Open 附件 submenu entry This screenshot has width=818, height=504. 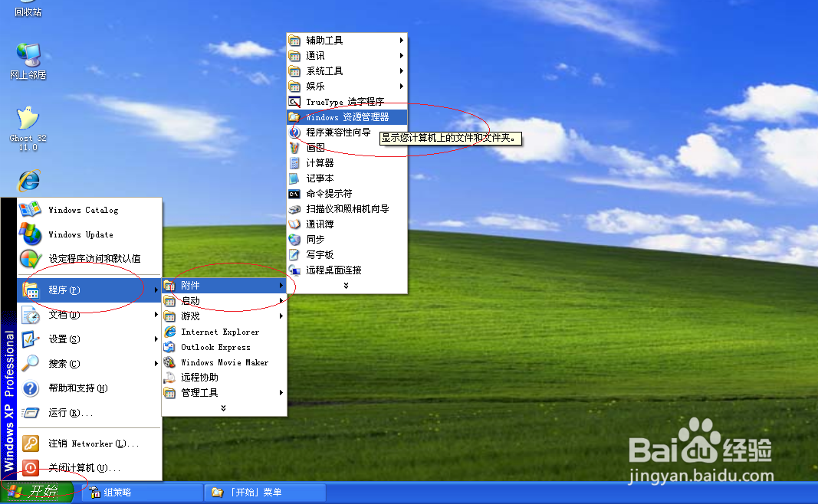click(x=225, y=285)
